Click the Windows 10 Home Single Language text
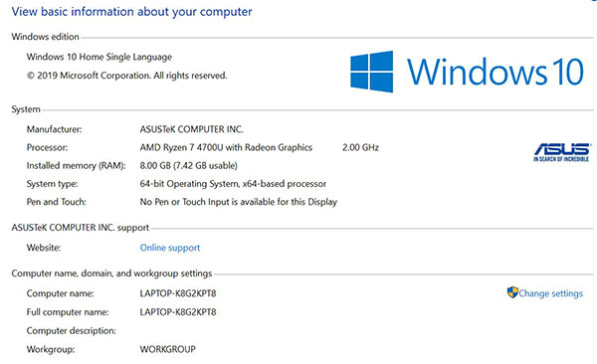 click(x=99, y=57)
